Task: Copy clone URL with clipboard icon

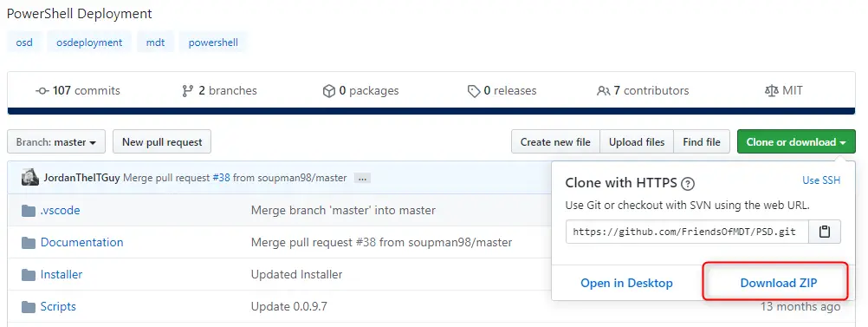Action: click(x=825, y=232)
